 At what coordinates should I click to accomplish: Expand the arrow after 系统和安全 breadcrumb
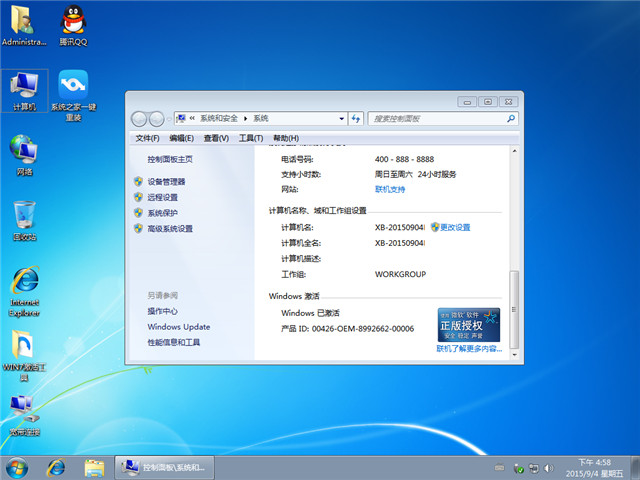[246, 118]
